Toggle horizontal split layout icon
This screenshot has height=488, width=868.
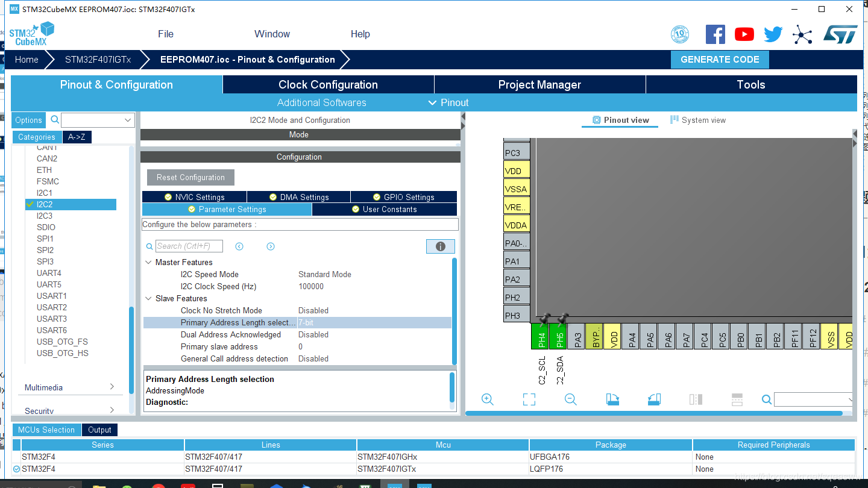click(x=737, y=399)
